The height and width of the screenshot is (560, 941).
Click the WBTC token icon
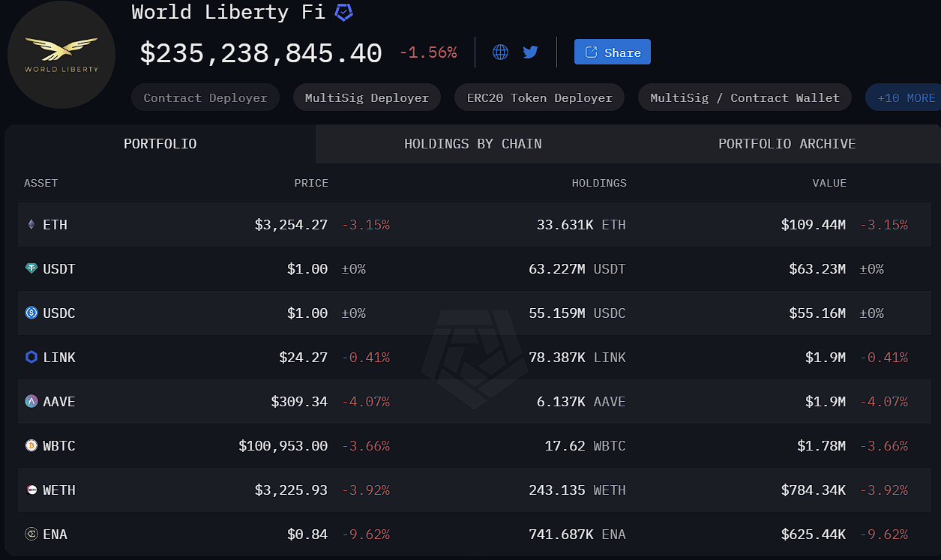(x=31, y=446)
